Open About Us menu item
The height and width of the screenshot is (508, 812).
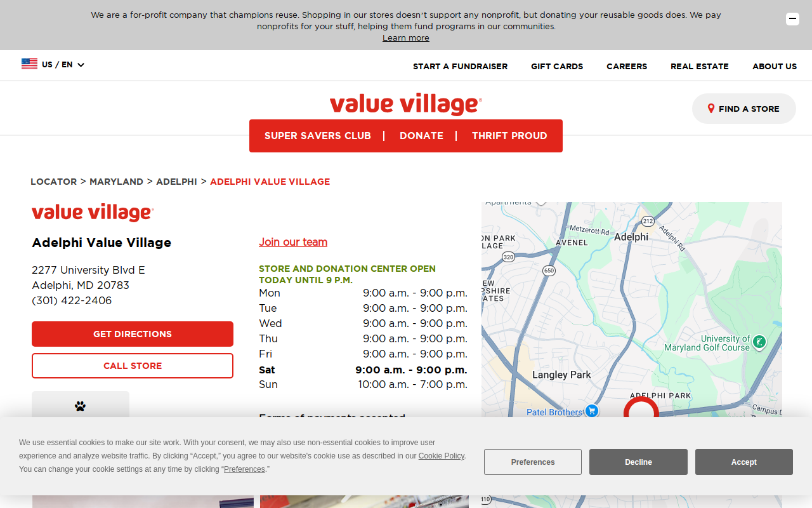tap(775, 66)
